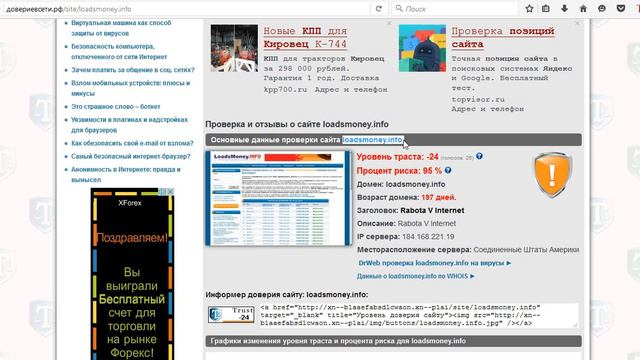
Task: Open the Кировец tractor ad image
Action: click(x=234, y=48)
